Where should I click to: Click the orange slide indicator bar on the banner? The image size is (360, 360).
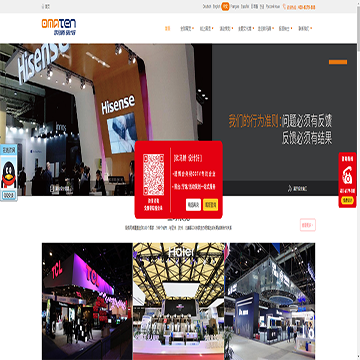(x=338, y=62)
